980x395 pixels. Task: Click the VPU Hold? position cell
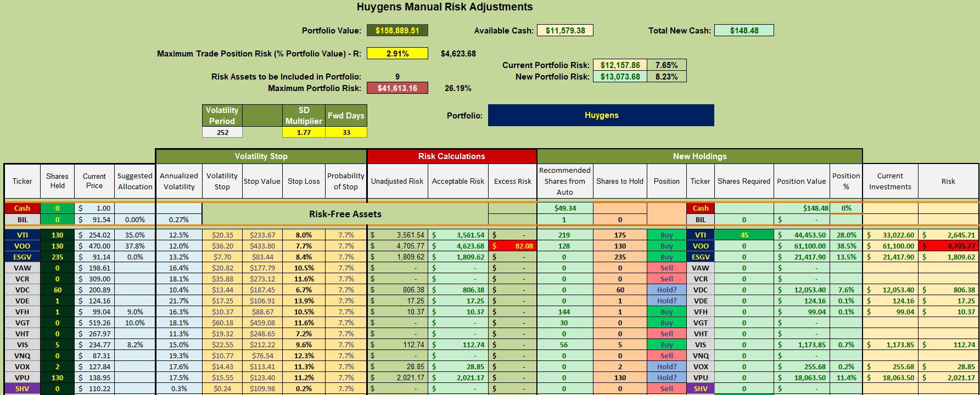[x=667, y=377]
